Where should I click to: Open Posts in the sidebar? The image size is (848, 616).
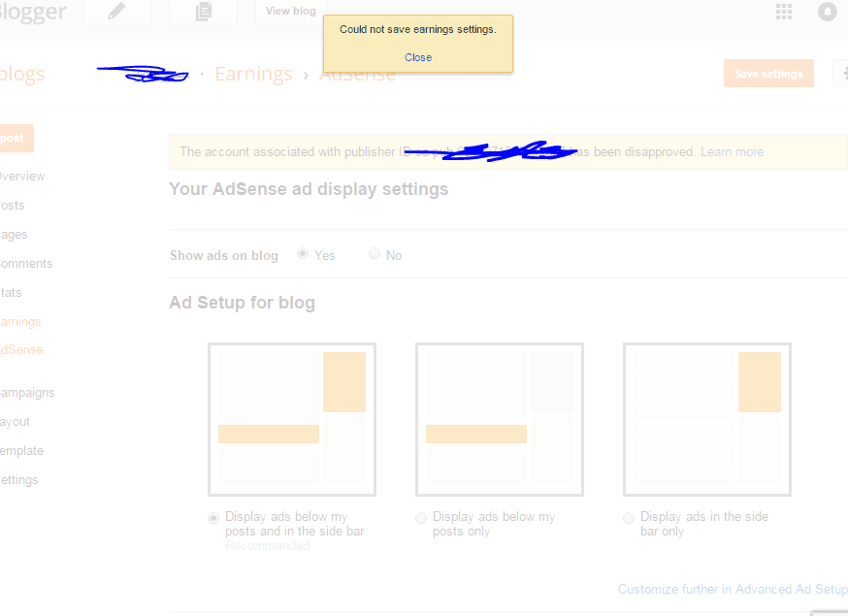12,206
